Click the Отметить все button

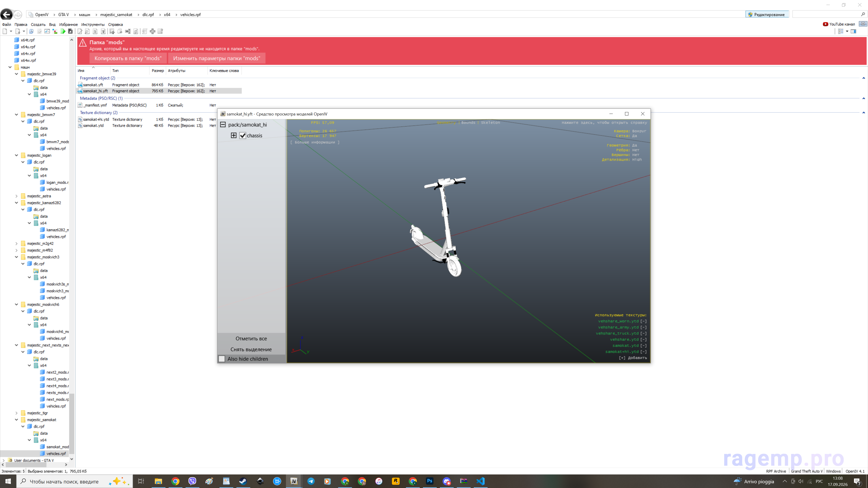pos(251,338)
